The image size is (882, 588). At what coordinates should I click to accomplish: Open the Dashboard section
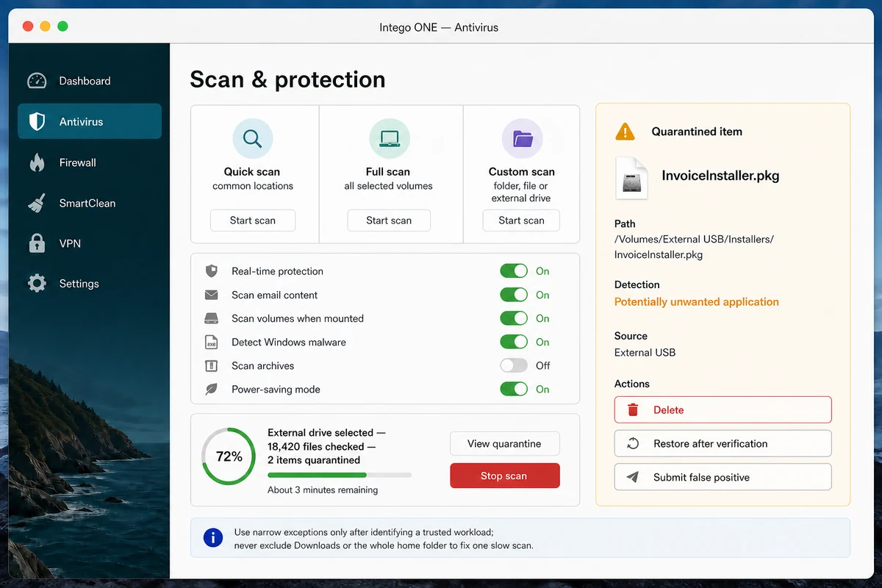pyautogui.click(x=90, y=81)
